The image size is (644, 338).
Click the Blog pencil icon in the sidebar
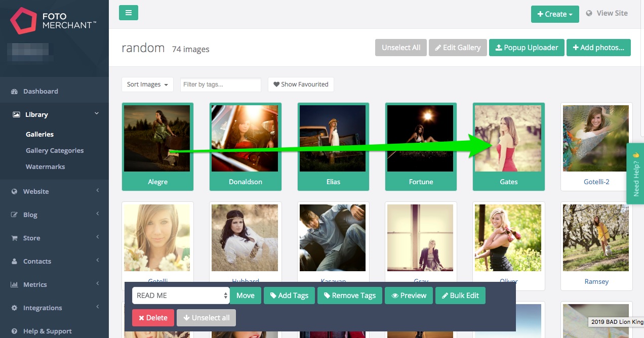(x=14, y=215)
